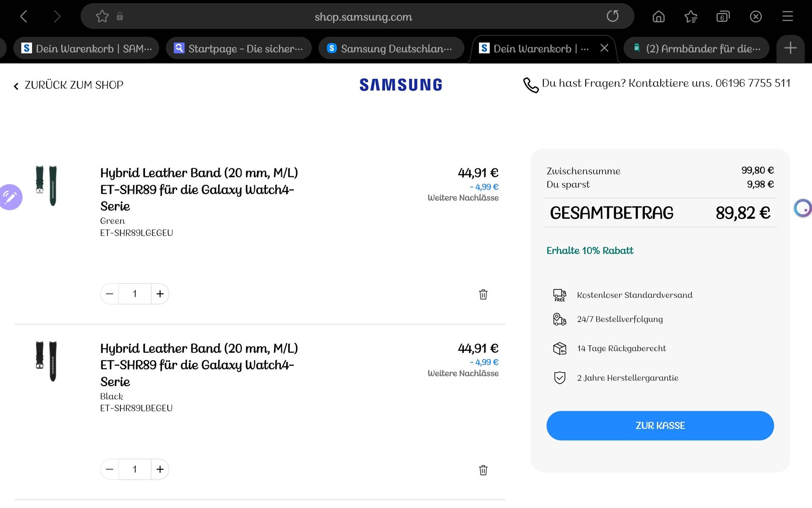Click SKU text ET-SHR89LBEGEU
The image size is (812, 508).
click(136, 408)
